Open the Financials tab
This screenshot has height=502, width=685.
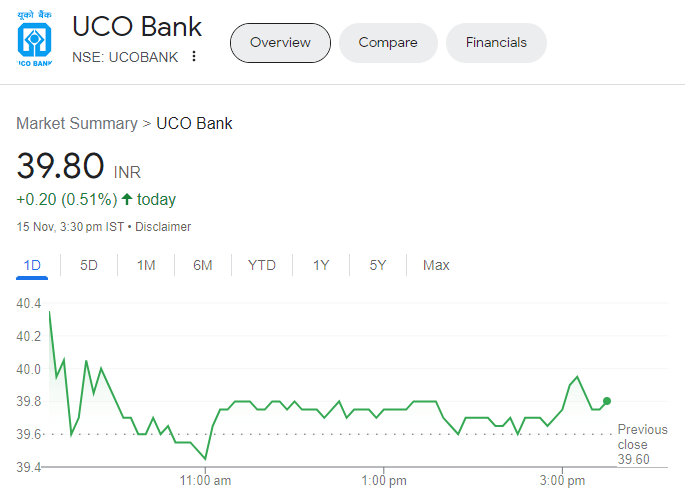497,43
